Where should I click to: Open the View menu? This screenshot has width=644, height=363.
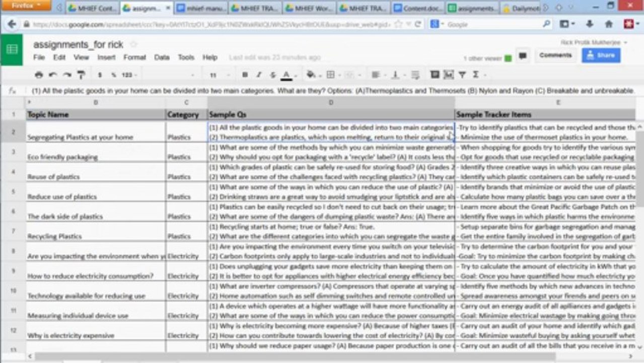[x=81, y=57]
